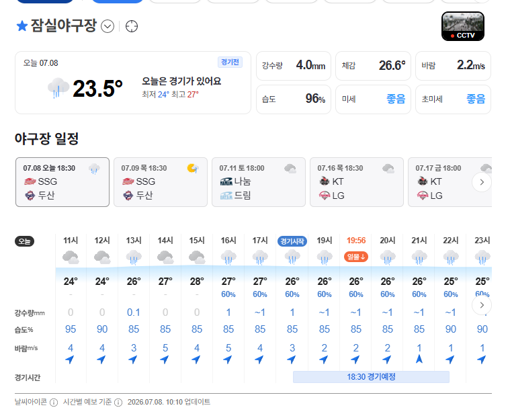
Task: Click the current location crosshair icon
Action: click(x=132, y=26)
